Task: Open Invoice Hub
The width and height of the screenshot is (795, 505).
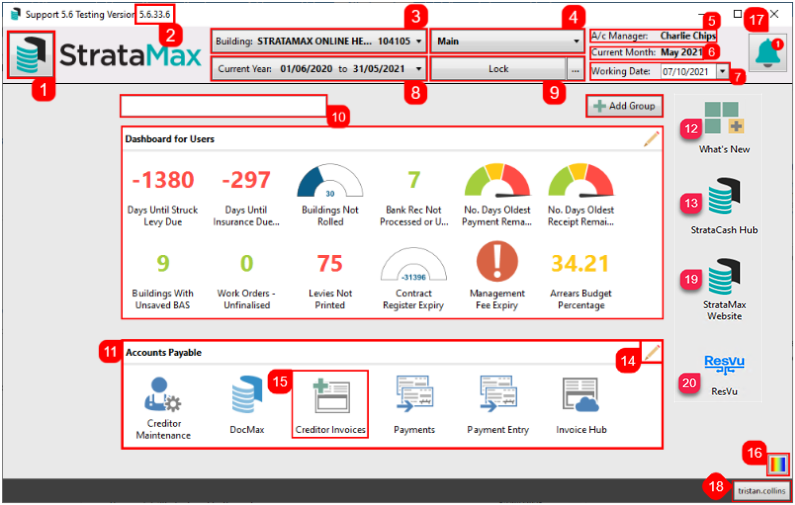Action: pyautogui.click(x=581, y=394)
